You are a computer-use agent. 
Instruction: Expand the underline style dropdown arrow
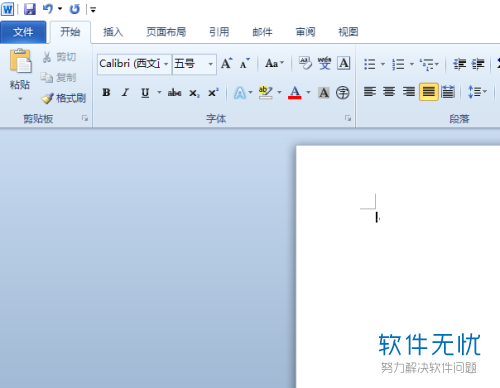pyautogui.click(x=159, y=92)
